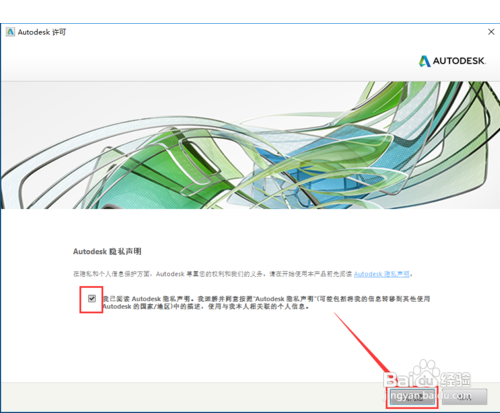Click the "Autodesk 许可" window title text
Image resolution: width=500 pixels, height=413 pixels.
[42, 32]
